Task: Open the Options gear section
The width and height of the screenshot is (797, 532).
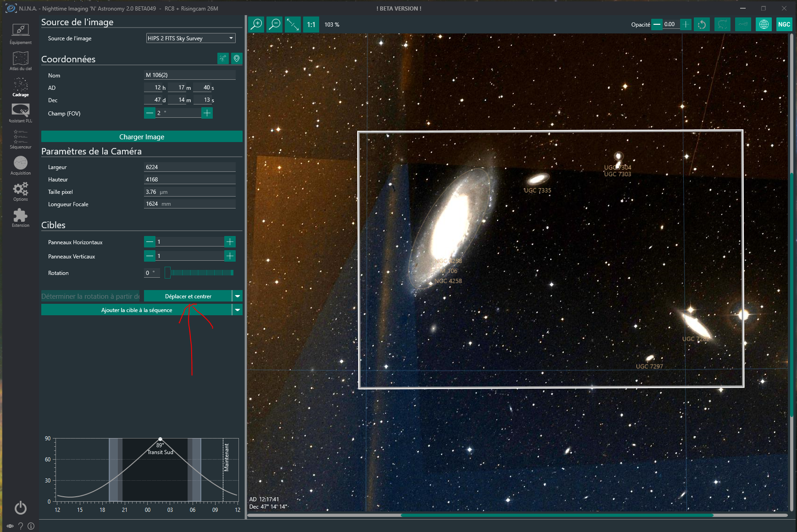Action: (21, 192)
